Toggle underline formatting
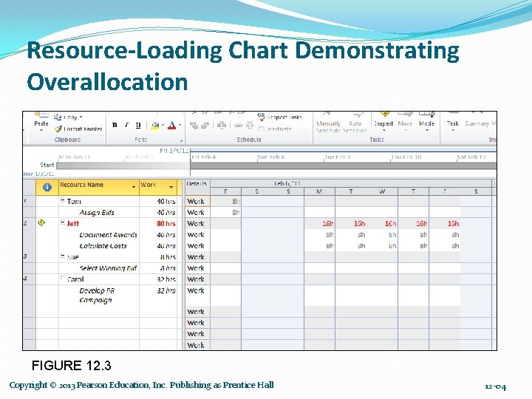 (x=138, y=125)
